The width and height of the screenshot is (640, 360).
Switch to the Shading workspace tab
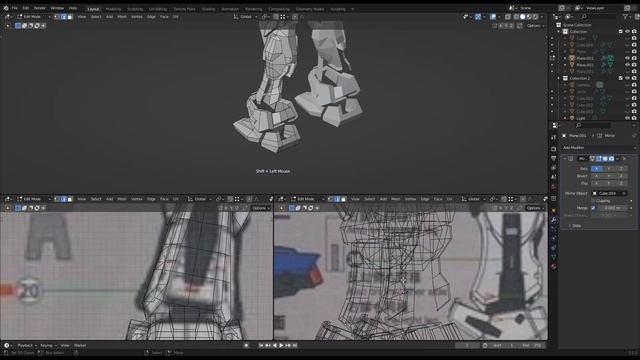click(208, 9)
